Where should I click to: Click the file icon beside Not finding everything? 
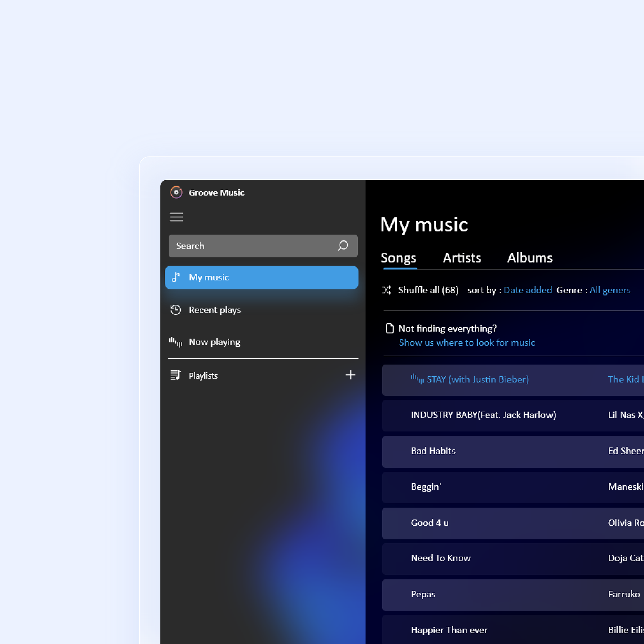pyautogui.click(x=390, y=328)
